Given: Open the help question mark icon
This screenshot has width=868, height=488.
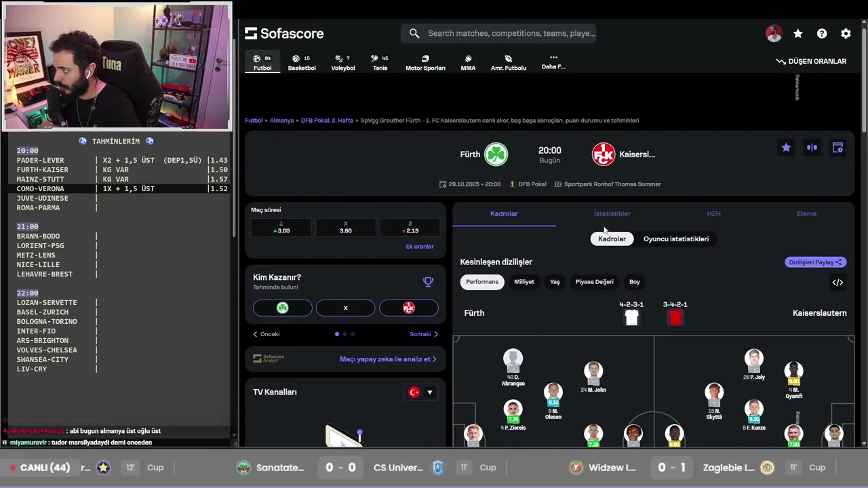Looking at the screenshot, I should [822, 33].
